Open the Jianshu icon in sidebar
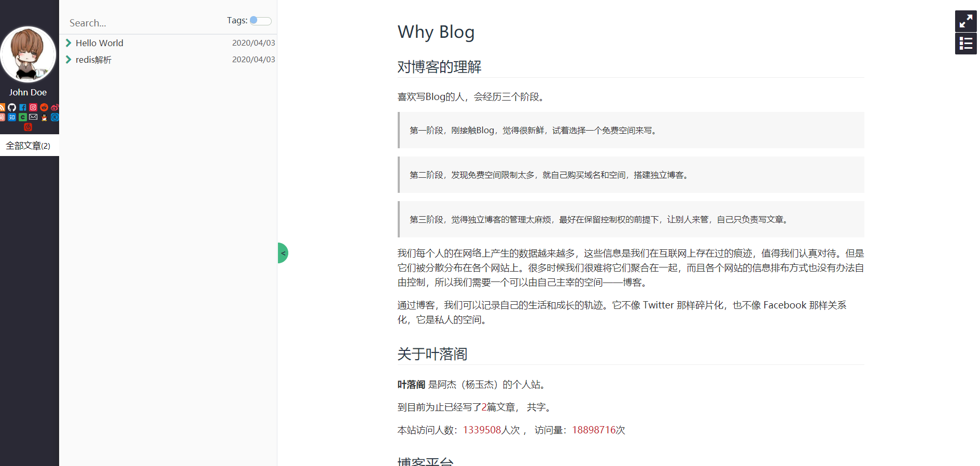980x466 pixels. (3, 117)
